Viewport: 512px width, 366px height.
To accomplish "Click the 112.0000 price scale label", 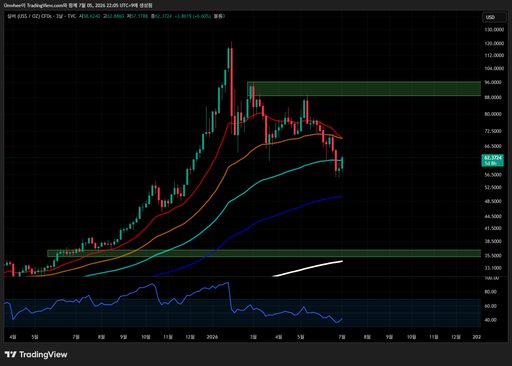I will [494, 55].
